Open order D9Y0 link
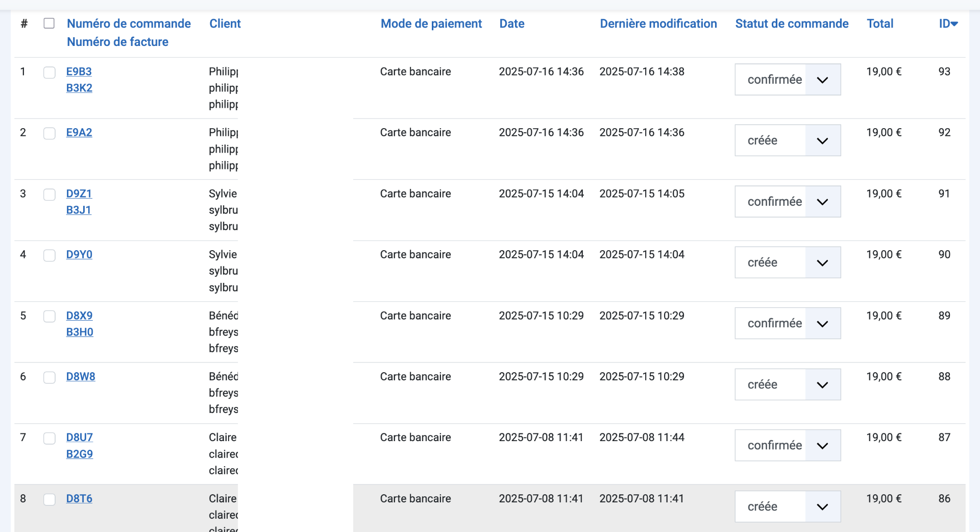980x532 pixels. click(x=79, y=255)
